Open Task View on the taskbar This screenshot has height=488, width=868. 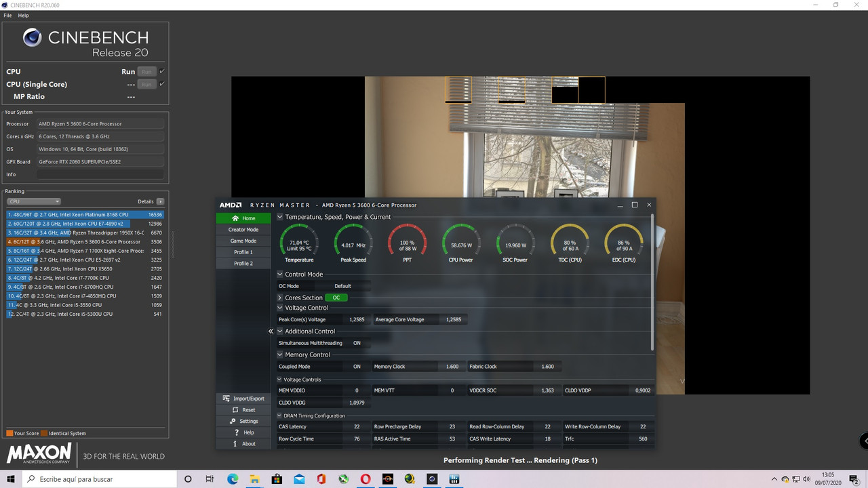click(x=210, y=479)
